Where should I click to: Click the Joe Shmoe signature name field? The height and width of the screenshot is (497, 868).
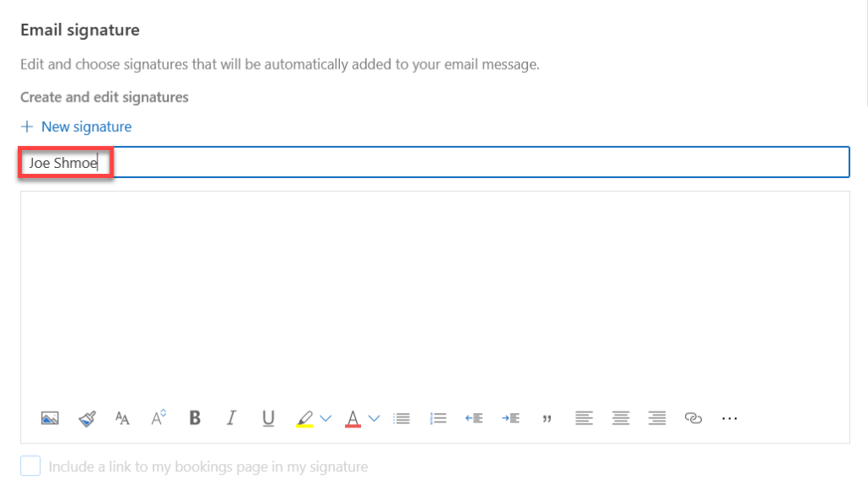click(65, 161)
